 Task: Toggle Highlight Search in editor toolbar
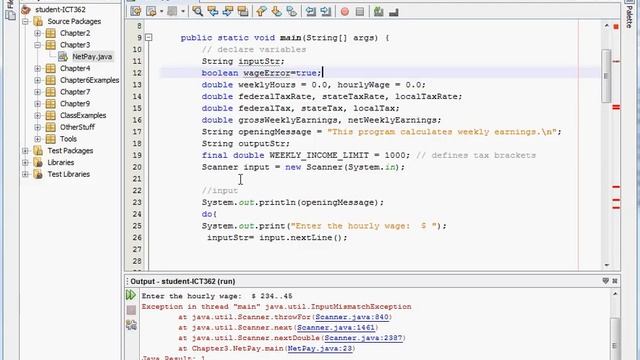point(243,11)
